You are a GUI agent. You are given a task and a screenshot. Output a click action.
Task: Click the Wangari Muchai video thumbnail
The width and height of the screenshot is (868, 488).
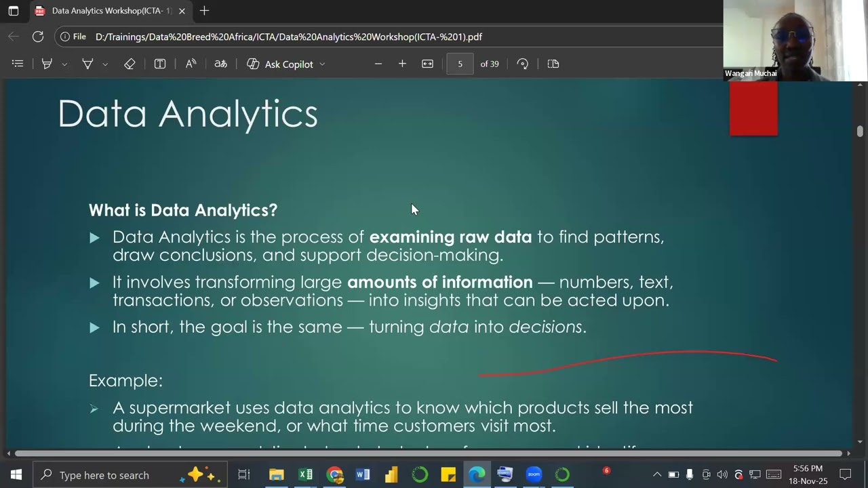point(795,41)
